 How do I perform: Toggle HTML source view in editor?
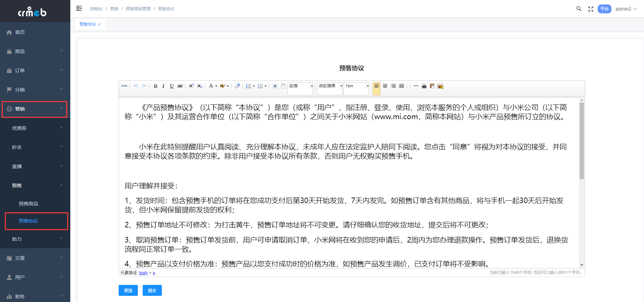124,86
